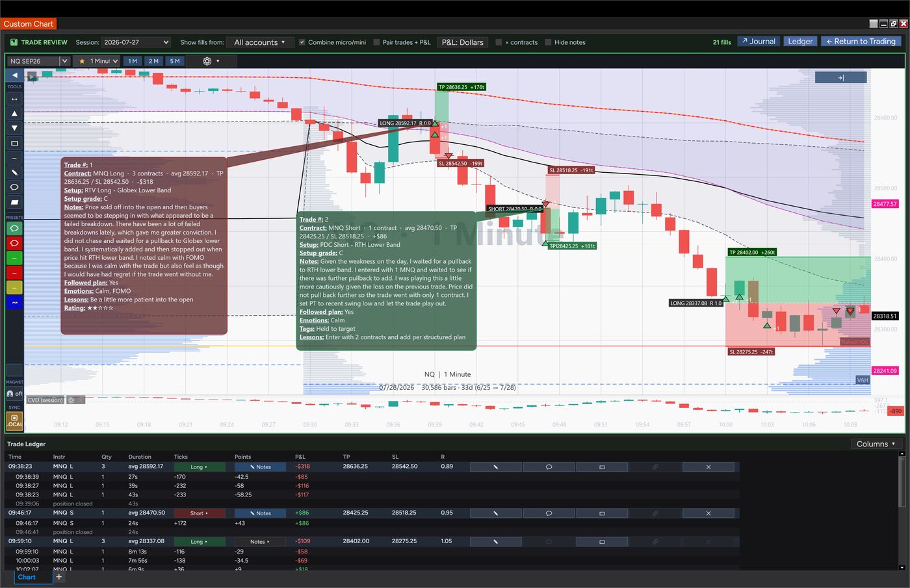Click pencil icon on 09:46:17 trade row
The image size is (910, 588).
[x=495, y=513]
